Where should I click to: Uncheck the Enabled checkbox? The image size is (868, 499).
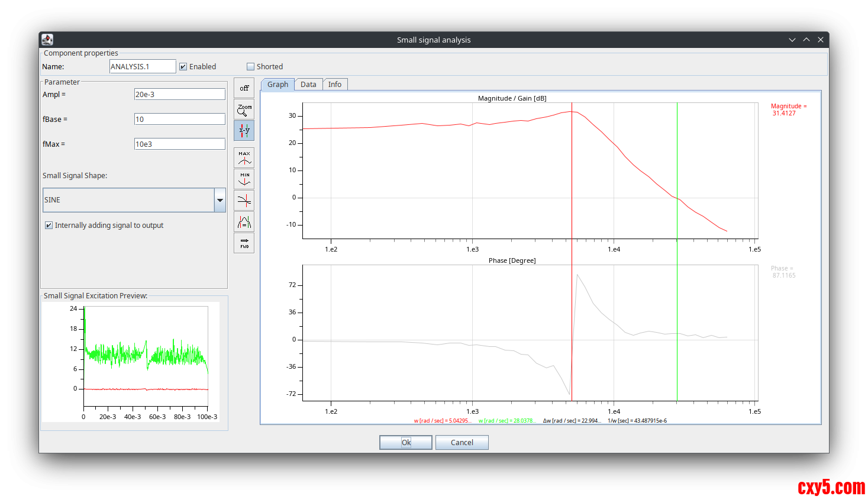183,67
